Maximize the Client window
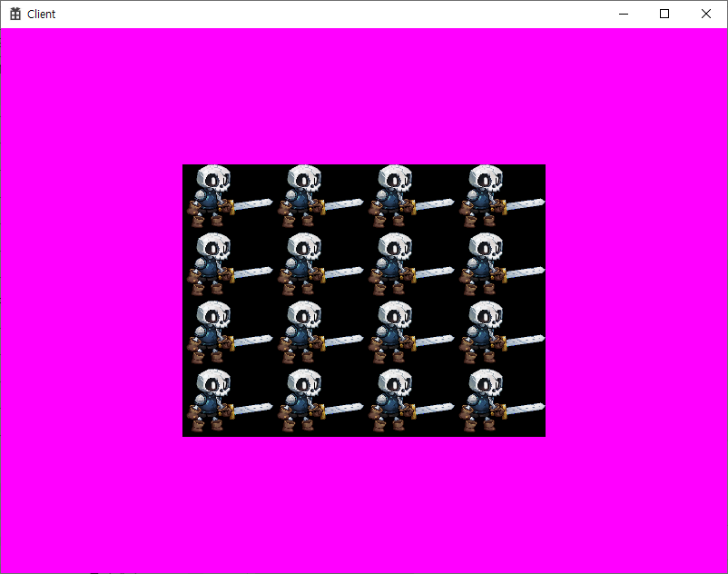 664,14
